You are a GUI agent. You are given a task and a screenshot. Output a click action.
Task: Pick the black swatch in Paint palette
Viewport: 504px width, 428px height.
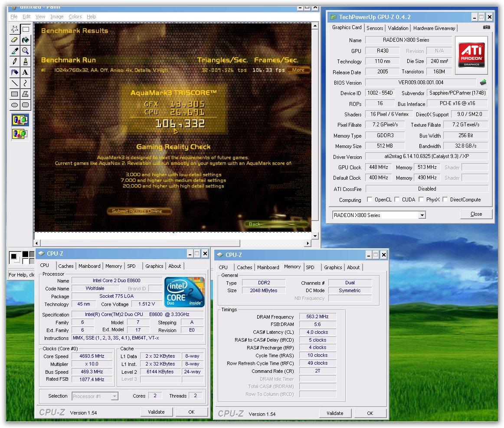(25, 254)
